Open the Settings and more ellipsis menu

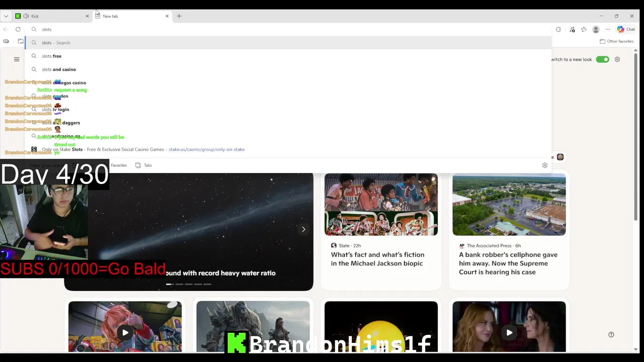pyautogui.click(x=608, y=29)
